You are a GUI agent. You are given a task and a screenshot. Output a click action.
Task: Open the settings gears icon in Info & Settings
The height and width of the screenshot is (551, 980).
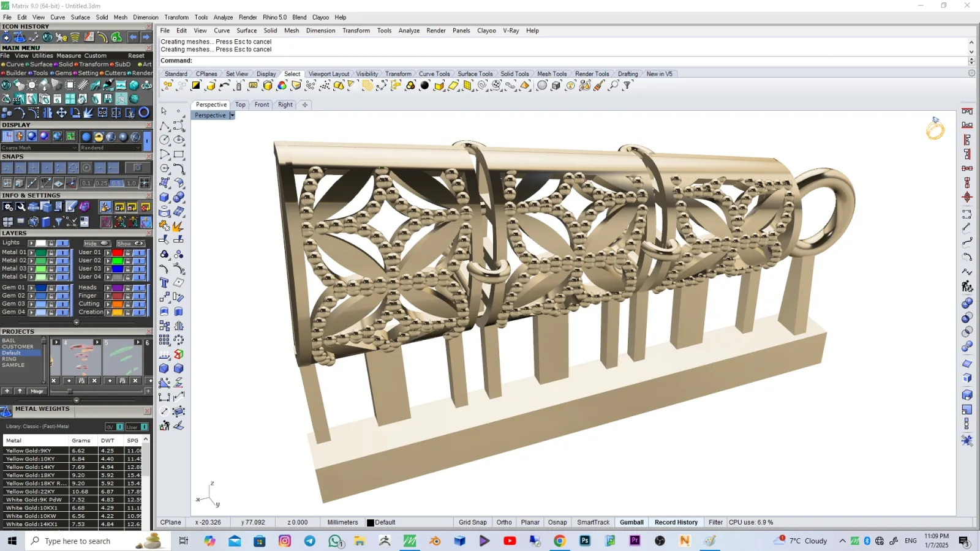pos(8,207)
